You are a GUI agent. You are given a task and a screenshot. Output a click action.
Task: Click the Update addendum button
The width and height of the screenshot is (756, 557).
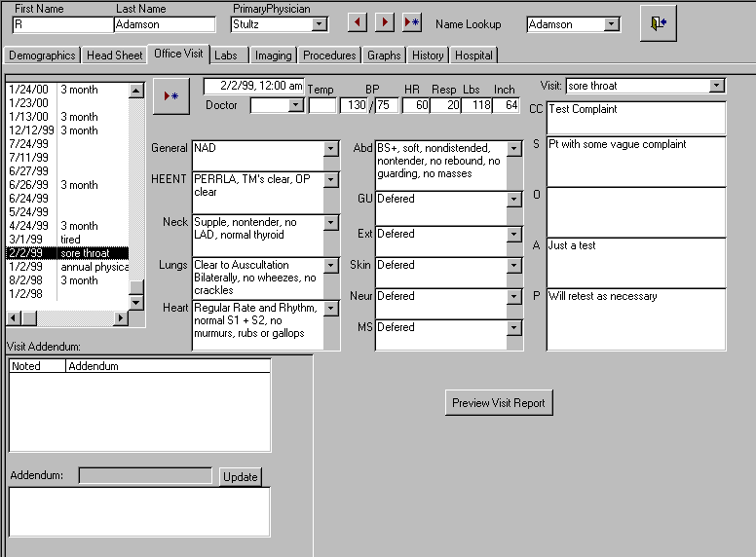pyautogui.click(x=240, y=476)
